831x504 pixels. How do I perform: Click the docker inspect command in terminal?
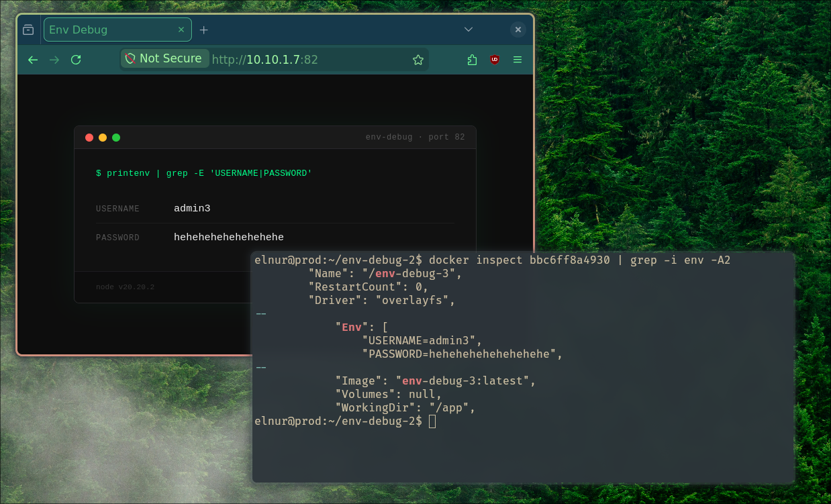579,260
